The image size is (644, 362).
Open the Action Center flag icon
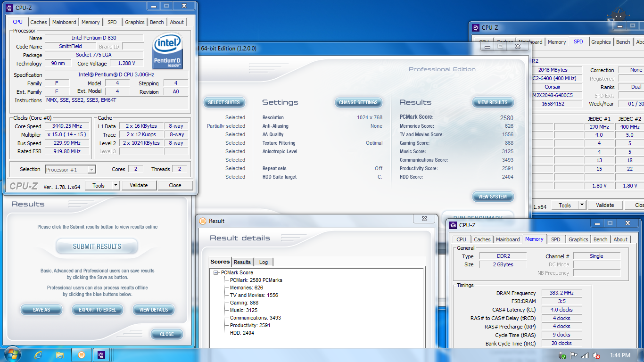[574, 355]
